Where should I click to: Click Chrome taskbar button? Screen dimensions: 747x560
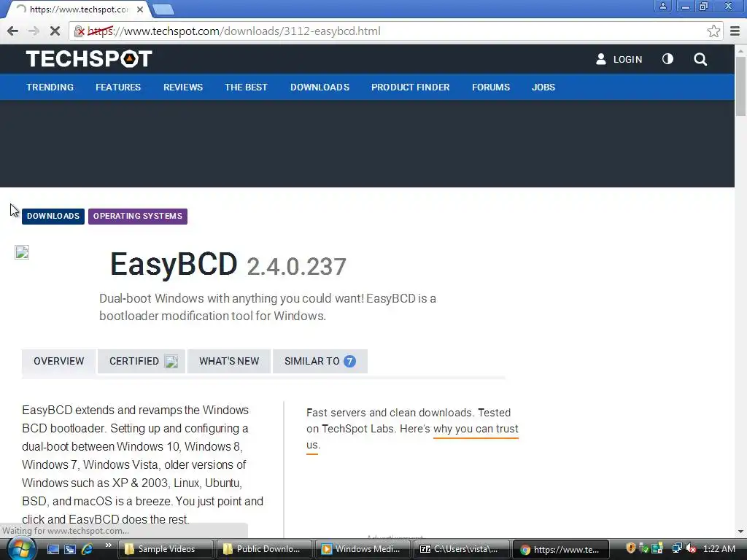coord(561,550)
